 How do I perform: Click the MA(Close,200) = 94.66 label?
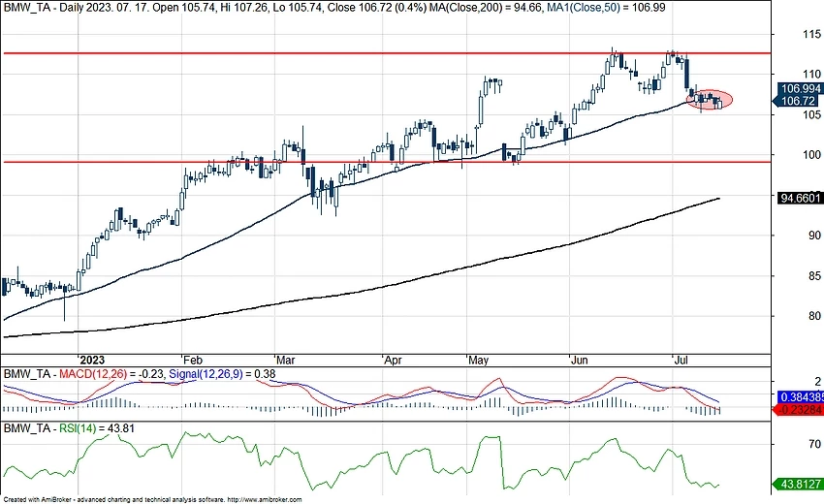(x=486, y=8)
